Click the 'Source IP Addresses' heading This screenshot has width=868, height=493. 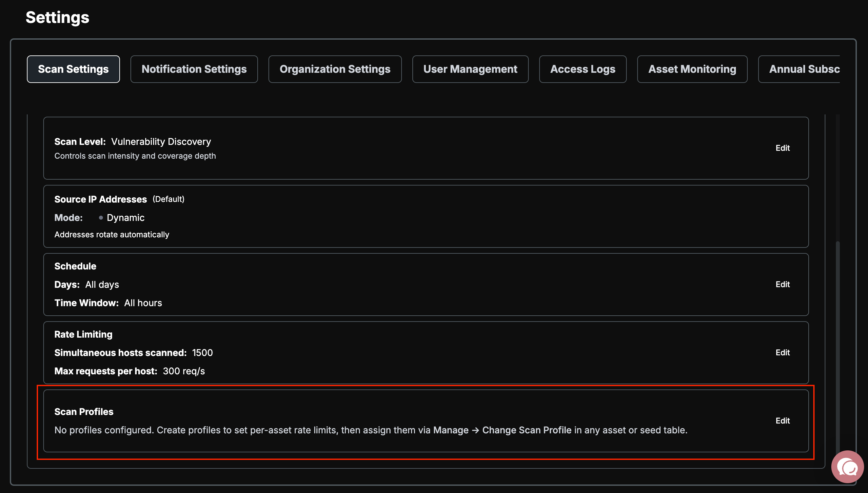(101, 199)
